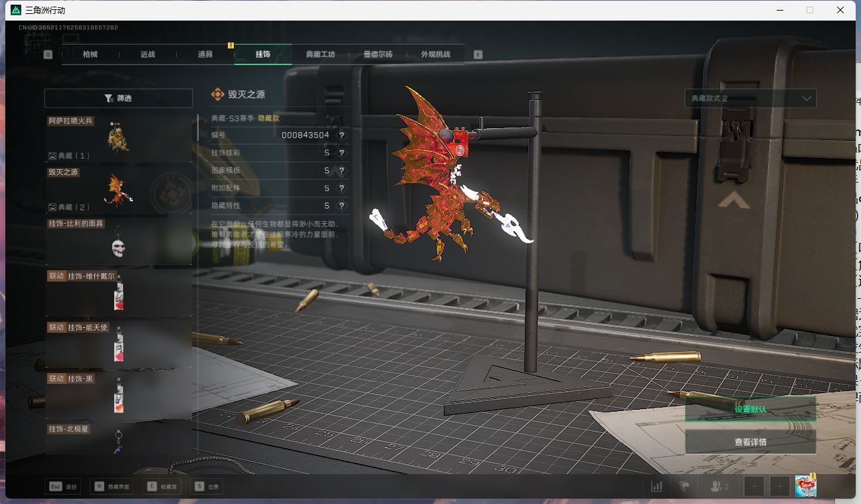Screen dimensions: 861x504
Task: Open the friends team icon
Action: (x=719, y=487)
